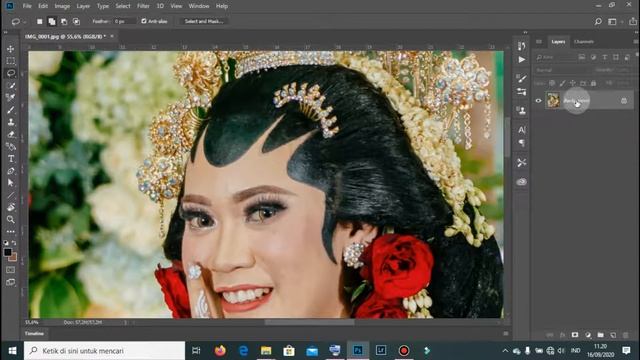Open the Photoshop search icon
The height and width of the screenshot is (360, 640).
tap(598, 22)
